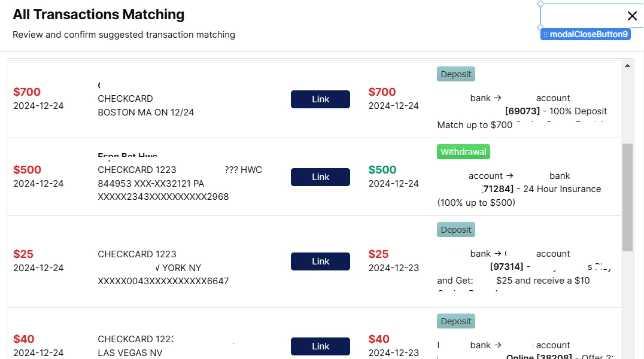
Task: Link the $40 Las Vegas transaction
Action: point(320,346)
